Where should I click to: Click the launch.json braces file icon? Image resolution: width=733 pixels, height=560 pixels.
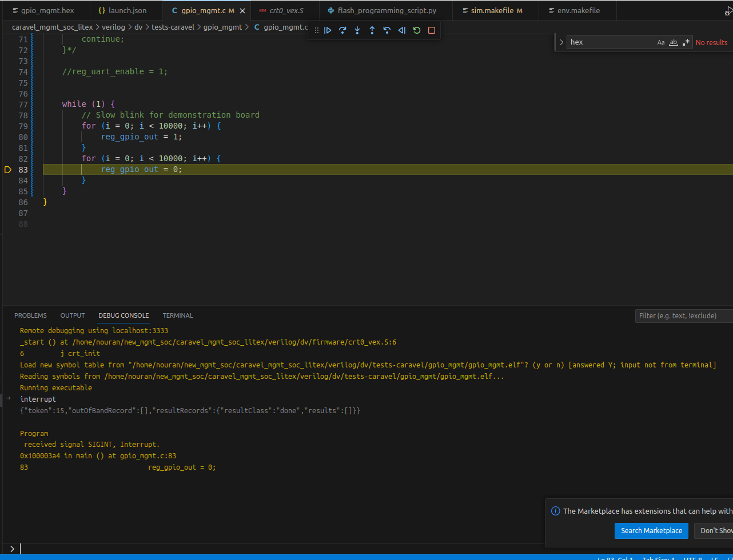pyautogui.click(x=102, y=11)
